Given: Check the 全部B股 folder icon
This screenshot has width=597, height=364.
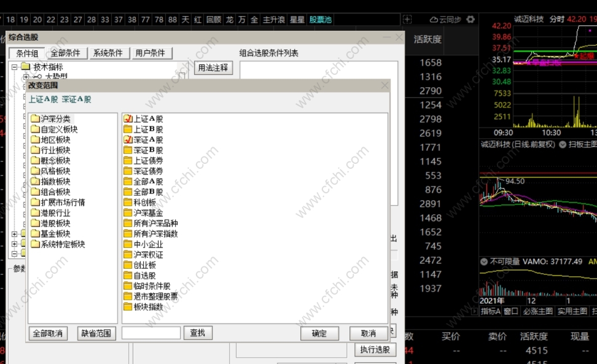Looking at the screenshot, I should coord(128,192).
